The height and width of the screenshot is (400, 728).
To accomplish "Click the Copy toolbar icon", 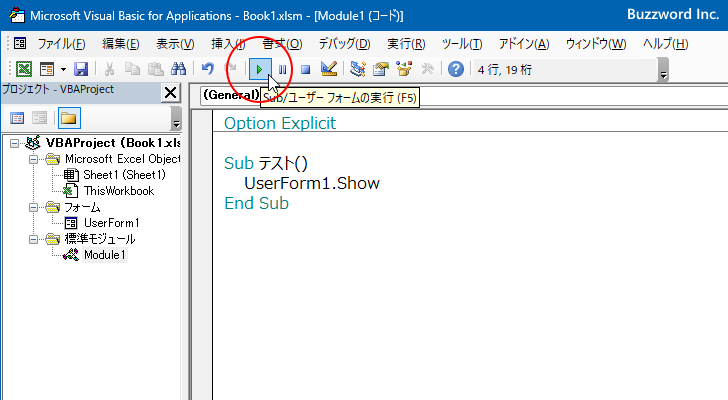I will point(132,70).
